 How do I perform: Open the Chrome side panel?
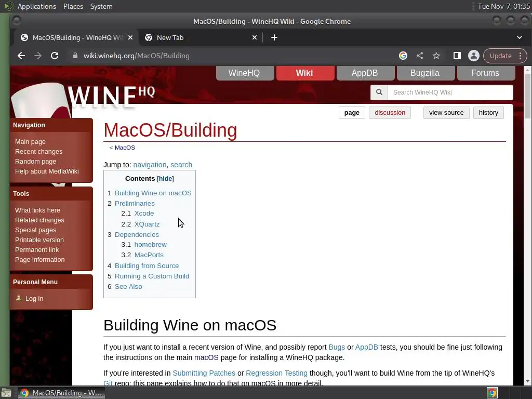coord(457,56)
